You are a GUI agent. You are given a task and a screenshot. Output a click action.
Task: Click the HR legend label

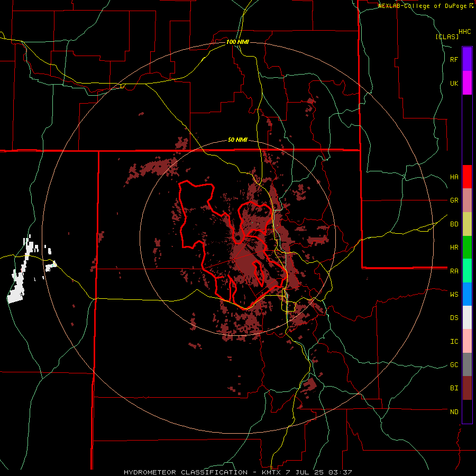454,248
